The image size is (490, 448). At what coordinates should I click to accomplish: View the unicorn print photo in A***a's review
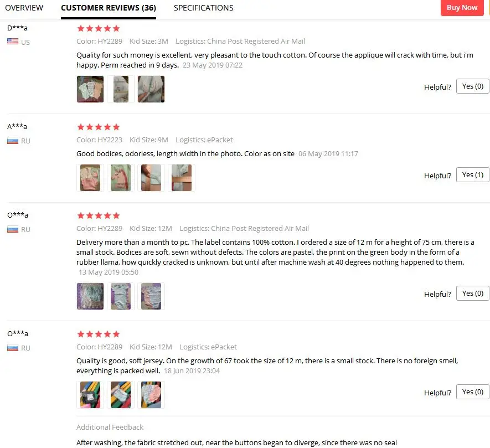tap(121, 178)
